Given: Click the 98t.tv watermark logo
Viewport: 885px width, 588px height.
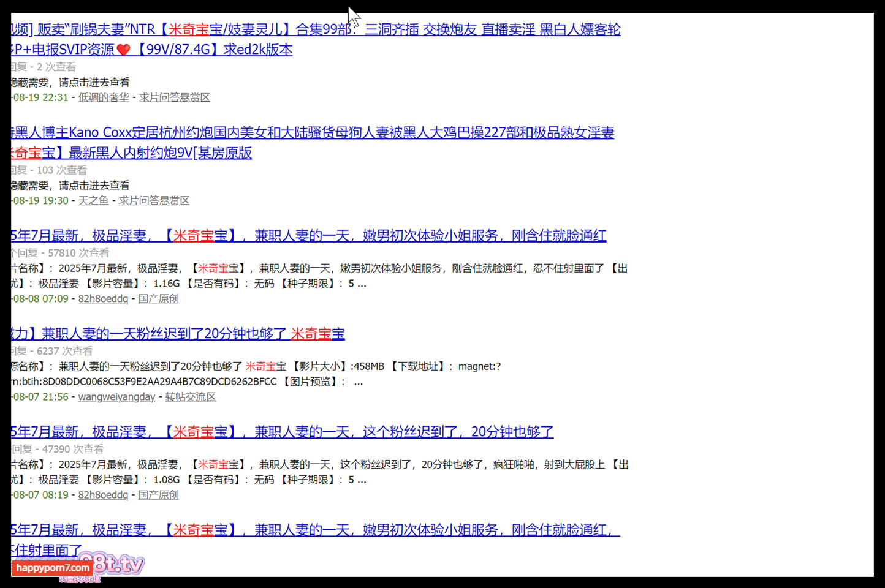Looking at the screenshot, I should pos(118,563).
